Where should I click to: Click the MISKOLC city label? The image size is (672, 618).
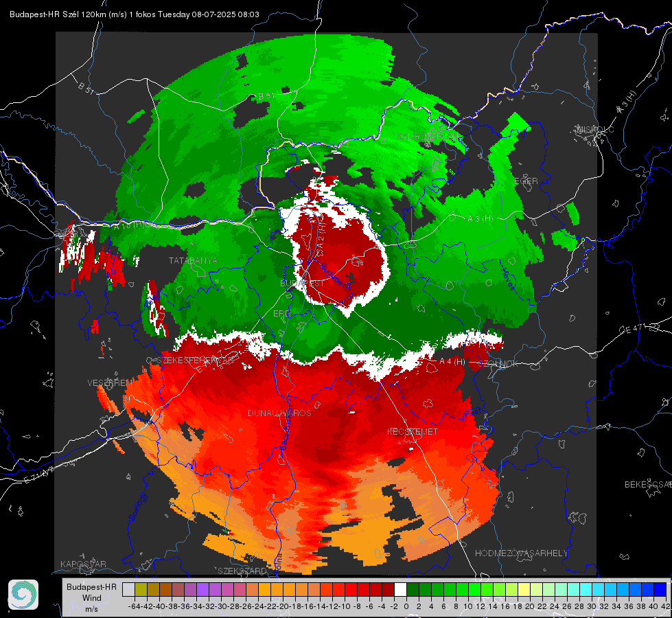pyautogui.click(x=595, y=130)
